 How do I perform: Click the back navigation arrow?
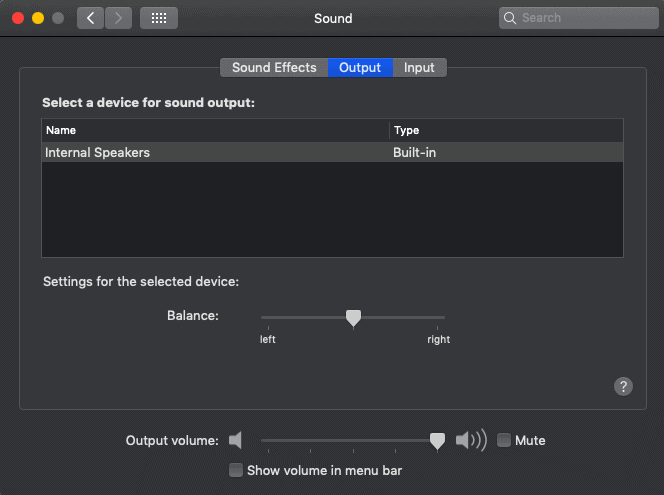[x=91, y=18]
